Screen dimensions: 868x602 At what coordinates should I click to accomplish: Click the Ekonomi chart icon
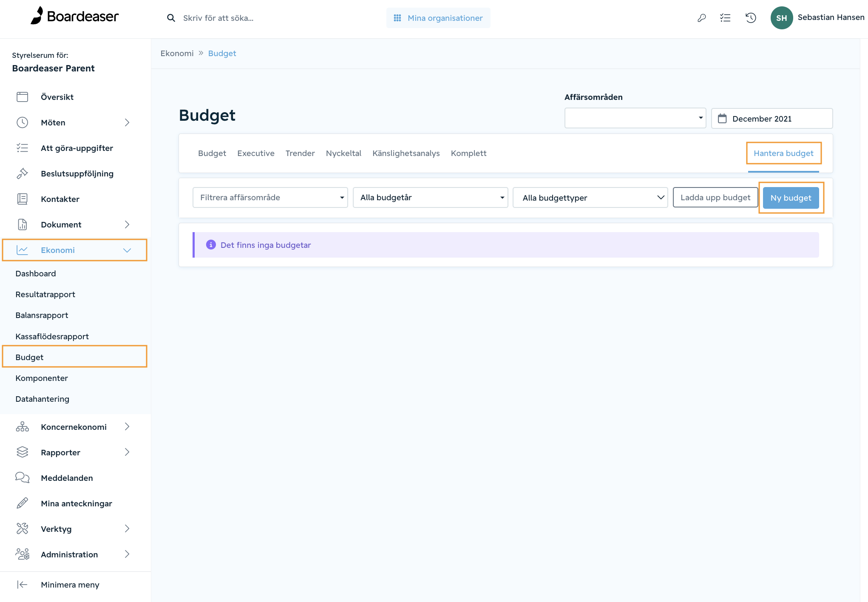coord(22,250)
